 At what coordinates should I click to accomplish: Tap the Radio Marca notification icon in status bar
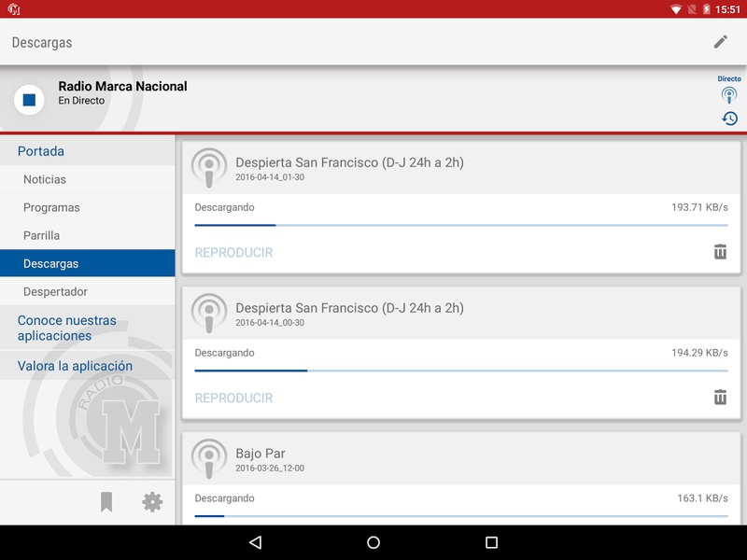[x=13, y=9]
